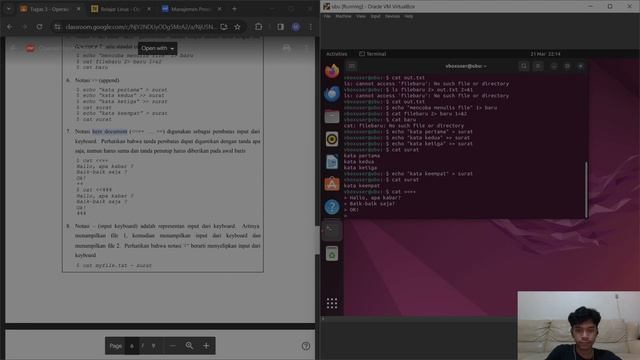Expand the vboxuser@ubu terminal title dropdown

click(x=466, y=66)
